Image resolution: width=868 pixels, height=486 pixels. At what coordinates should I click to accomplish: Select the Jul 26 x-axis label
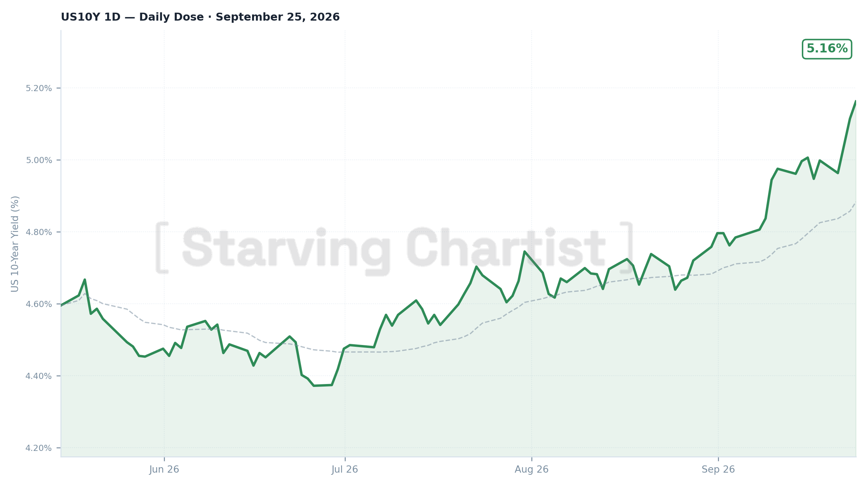click(x=345, y=469)
